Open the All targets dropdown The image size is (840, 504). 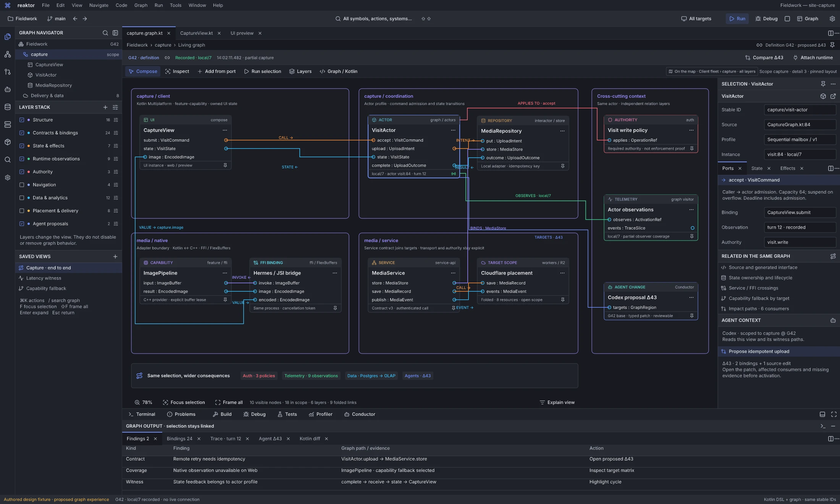[x=696, y=19]
